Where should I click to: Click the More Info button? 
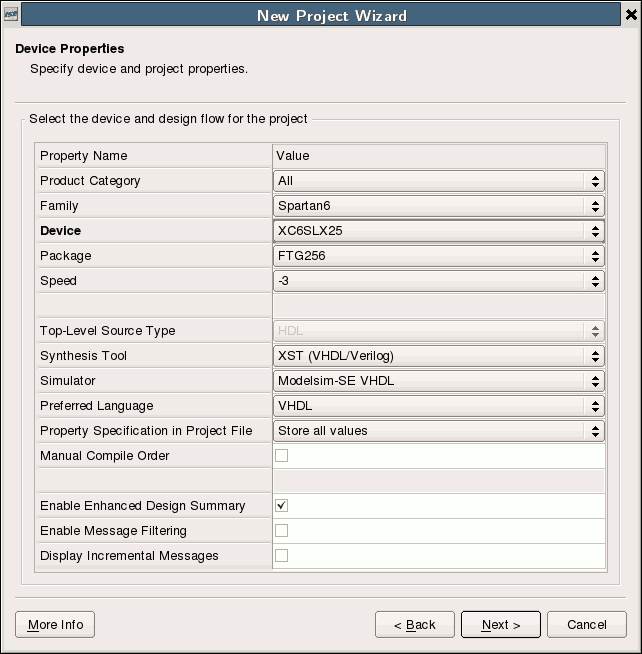point(55,625)
